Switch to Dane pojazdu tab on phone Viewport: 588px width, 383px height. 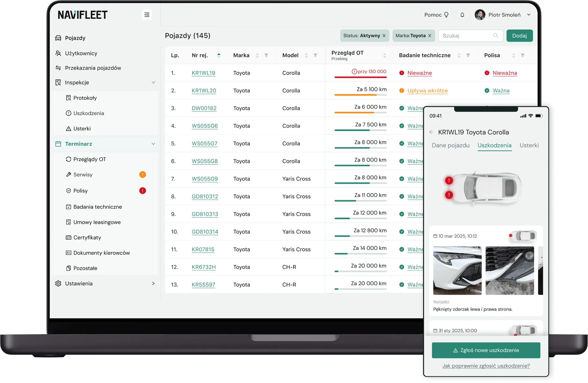451,145
